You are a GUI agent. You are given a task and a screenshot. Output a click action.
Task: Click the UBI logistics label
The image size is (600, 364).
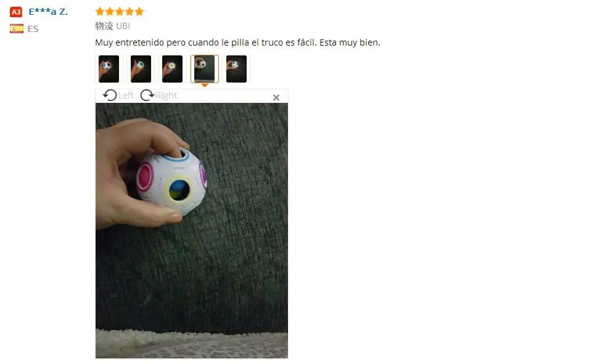(123, 26)
